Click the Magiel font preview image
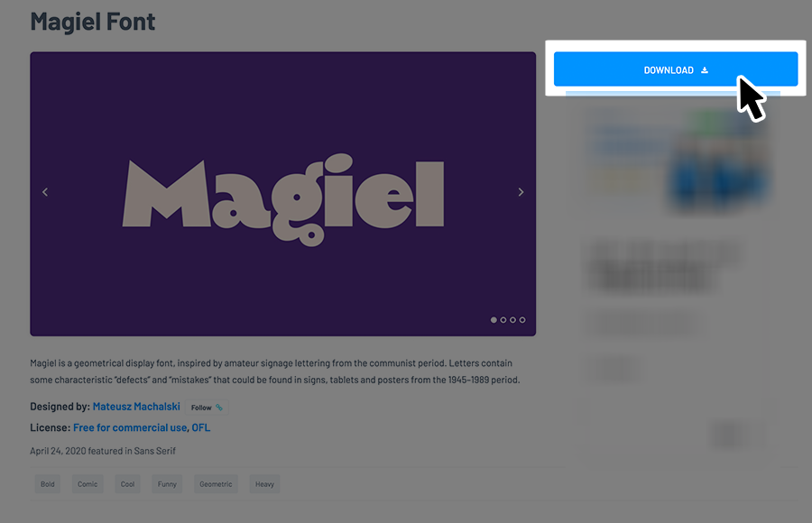Image resolution: width=812 pixels, height=523 pixels. [x=282, y=194]
